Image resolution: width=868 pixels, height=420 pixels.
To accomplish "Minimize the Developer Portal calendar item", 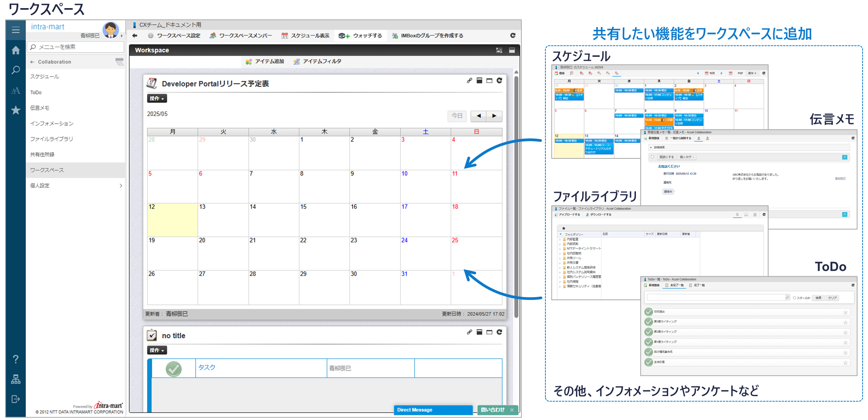I will tap(479, 80).
